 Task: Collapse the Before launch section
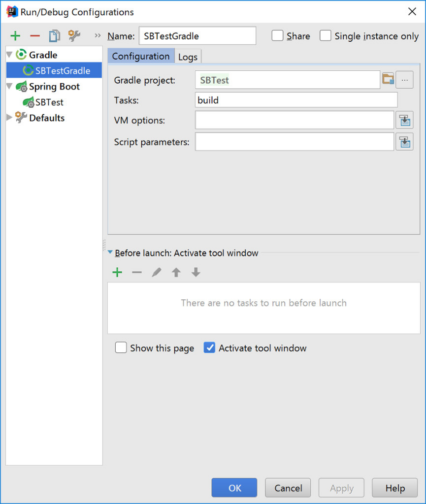click(x=110, y=252)
